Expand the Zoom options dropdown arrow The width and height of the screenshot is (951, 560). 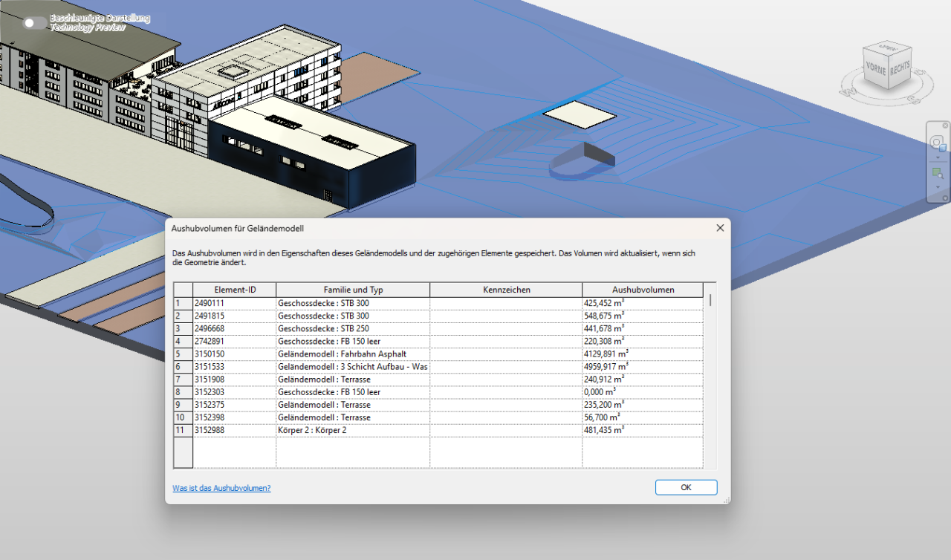point(938,187)
